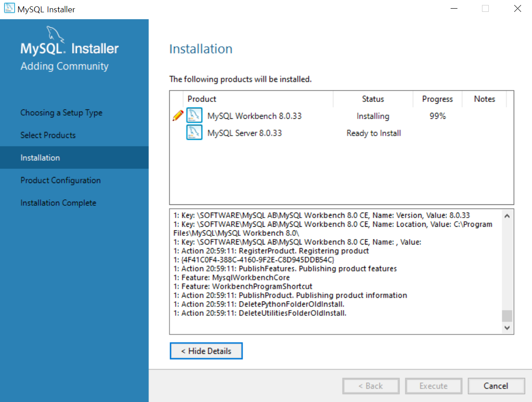Open the Installation Complete step

click(x=58, y=203)
